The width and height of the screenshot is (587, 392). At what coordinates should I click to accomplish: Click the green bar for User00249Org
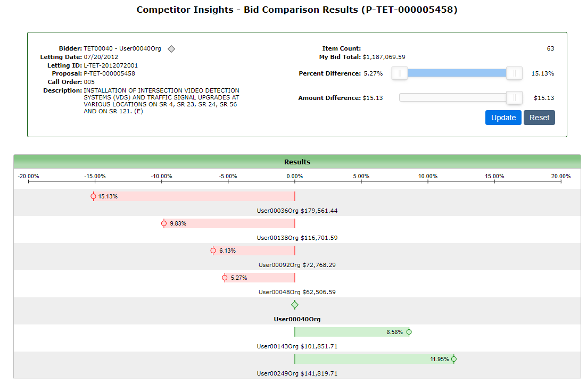coord(362,359)
